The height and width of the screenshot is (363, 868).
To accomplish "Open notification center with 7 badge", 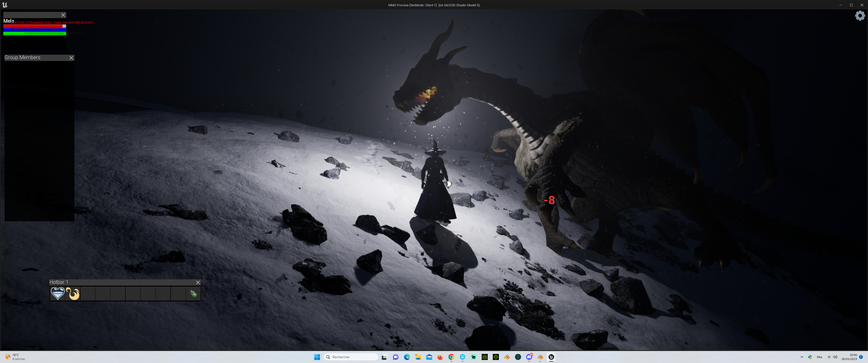I will 861,357.
